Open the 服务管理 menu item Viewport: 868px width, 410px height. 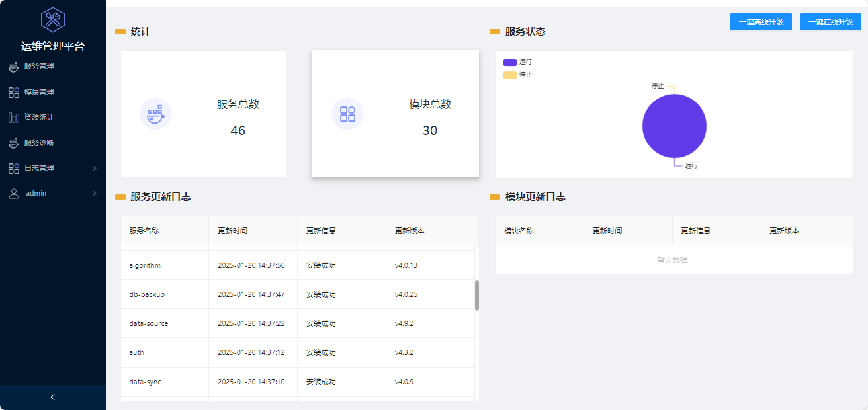coord(39,67)
